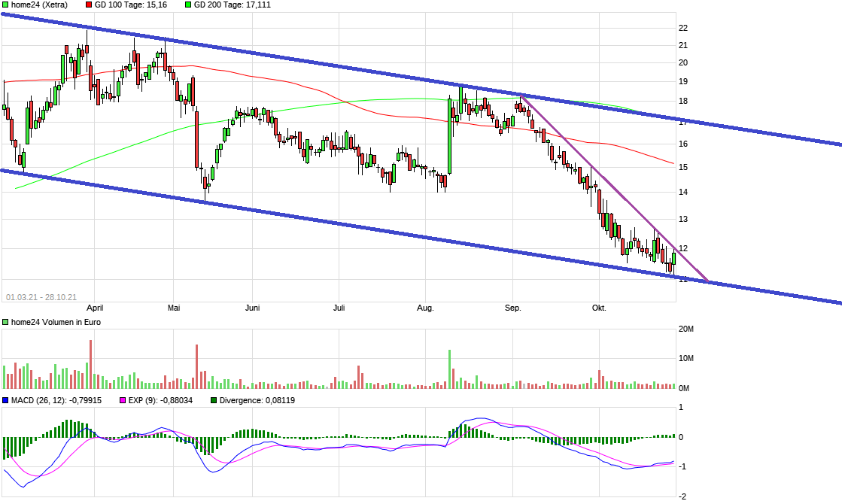The height and width of the screenshot is (504, 842).
Task: Select the red GD 100 Tage indicator icon
Action: (x=88, y=5)
